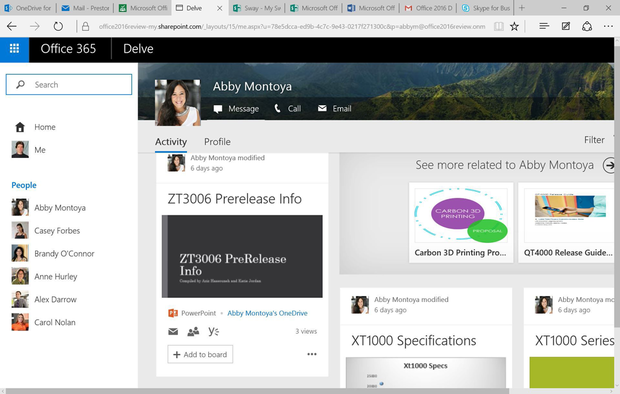
Task: Switch to the Office 2016 Gmail tab
Action: 429,8
